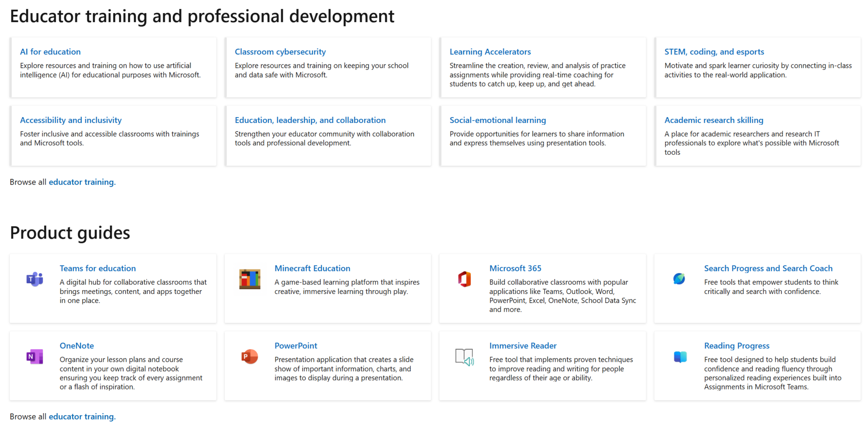Open Education, leadership, and collaboration

pyautogui.click(x=310, y=120)
